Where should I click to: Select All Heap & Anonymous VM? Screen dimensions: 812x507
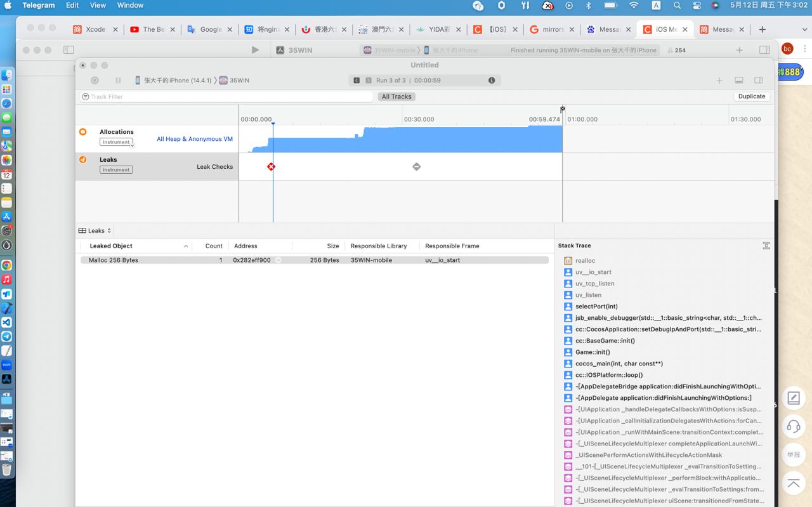click(x=195, y=139)
